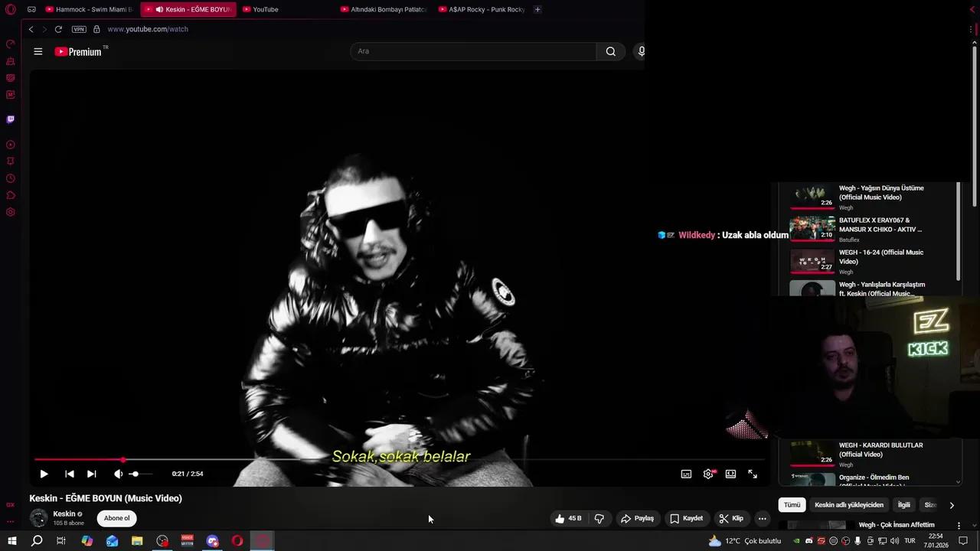Image resolution: width=980 pixels, height=551 pixels.
Task: Click the address bar URL
Action: tap(148, 29)
